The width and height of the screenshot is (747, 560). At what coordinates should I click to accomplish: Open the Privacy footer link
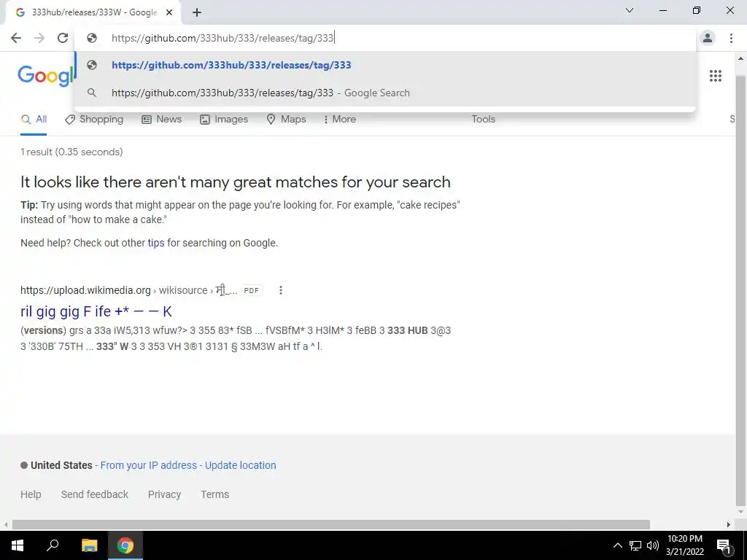(164, 494)
